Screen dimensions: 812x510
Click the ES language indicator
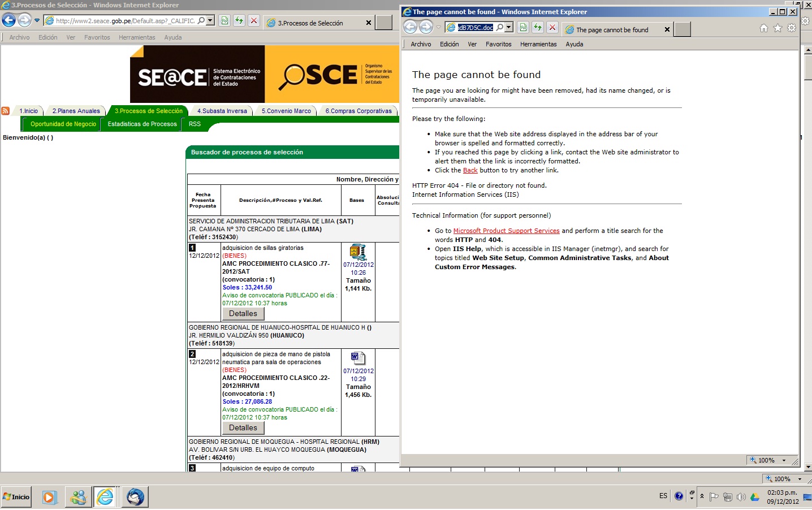(663, 496)
